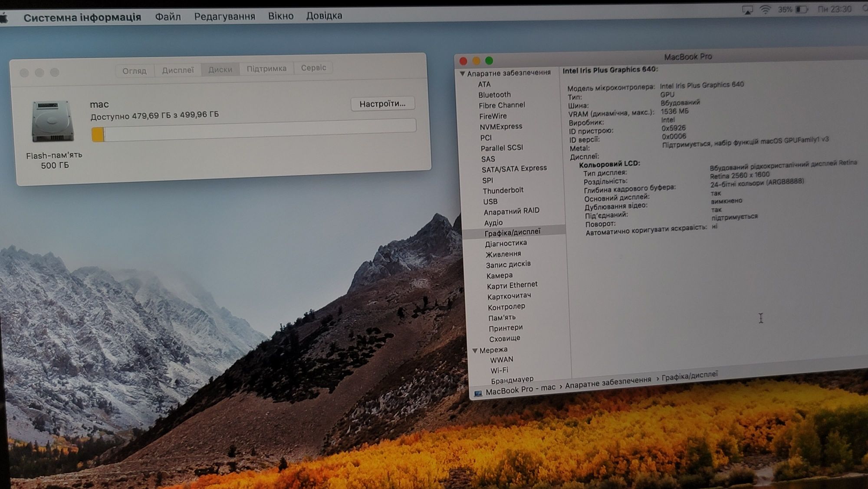The height and width of the screenshot is (489, 868).
Task: Open the Редагування menu
Action: [x=225, y=17]
